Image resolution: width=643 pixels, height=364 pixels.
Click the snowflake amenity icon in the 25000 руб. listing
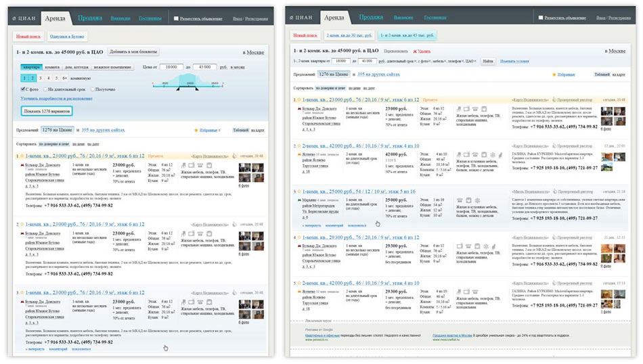point(476,201)
